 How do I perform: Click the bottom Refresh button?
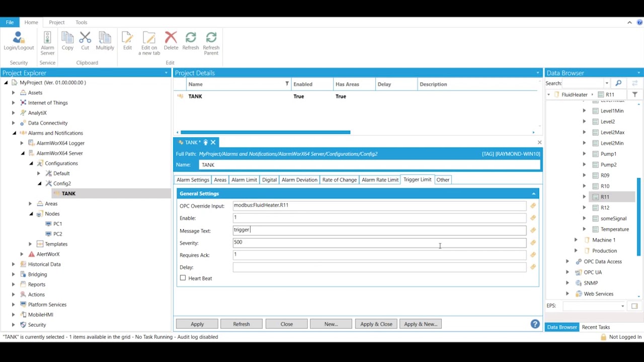[242, 324]
